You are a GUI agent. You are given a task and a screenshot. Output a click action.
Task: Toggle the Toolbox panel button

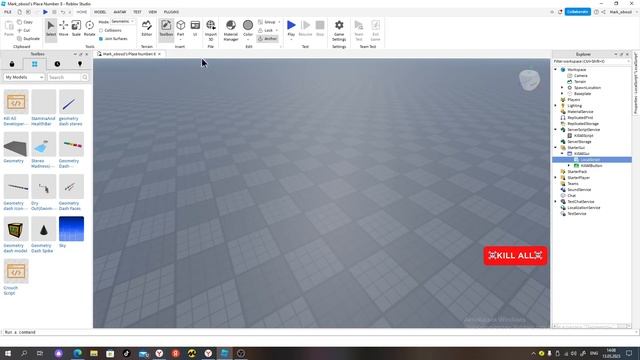166,29
